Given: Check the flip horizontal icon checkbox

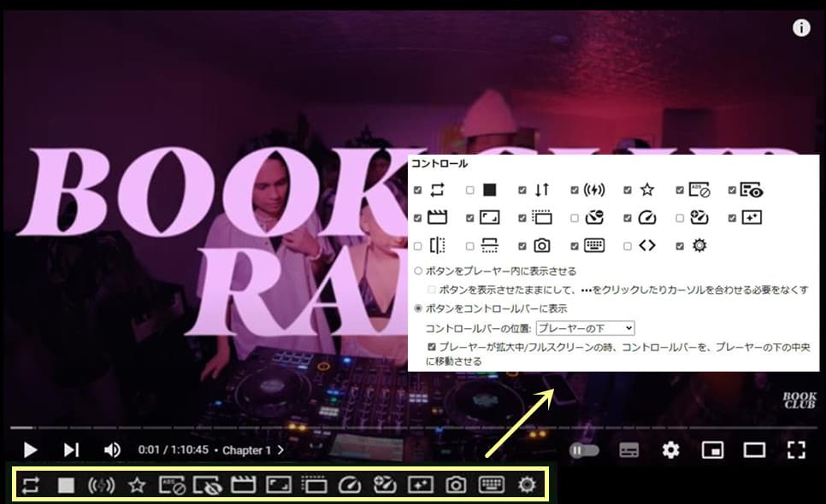Looking at the screenshot, I should pyautogui.click(x=418, y=246).
